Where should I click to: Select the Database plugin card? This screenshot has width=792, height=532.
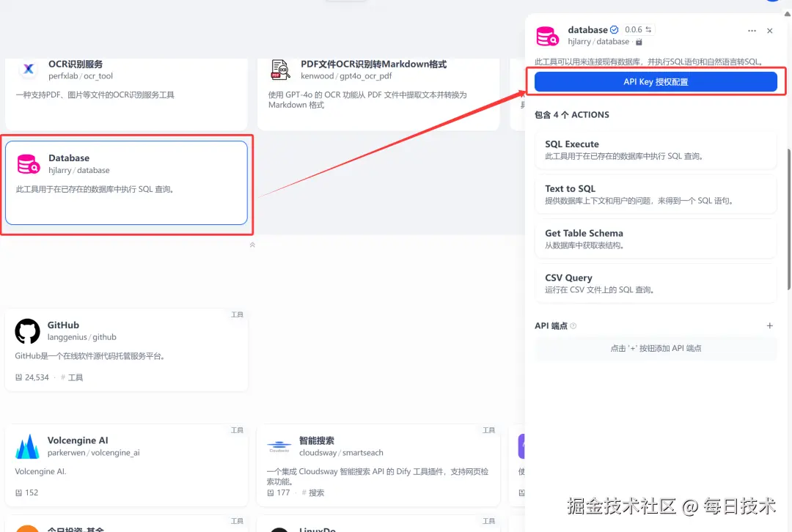(126, 182)
